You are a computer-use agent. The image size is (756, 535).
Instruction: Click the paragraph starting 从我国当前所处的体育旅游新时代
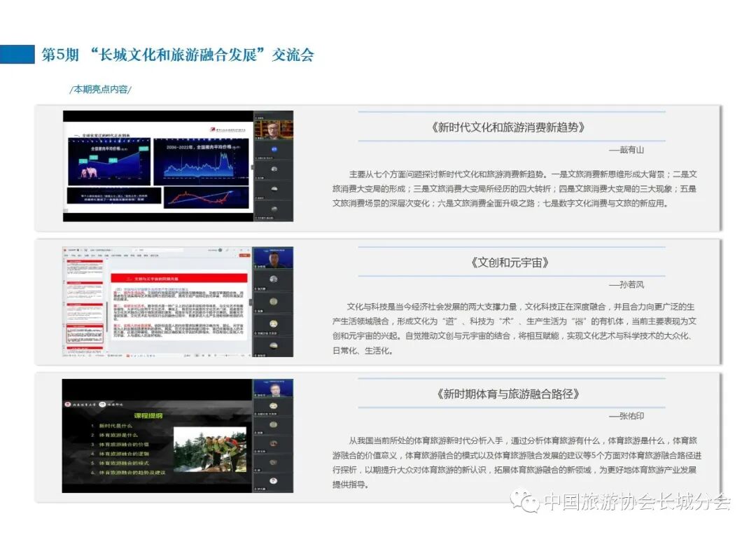pos(517,462)
